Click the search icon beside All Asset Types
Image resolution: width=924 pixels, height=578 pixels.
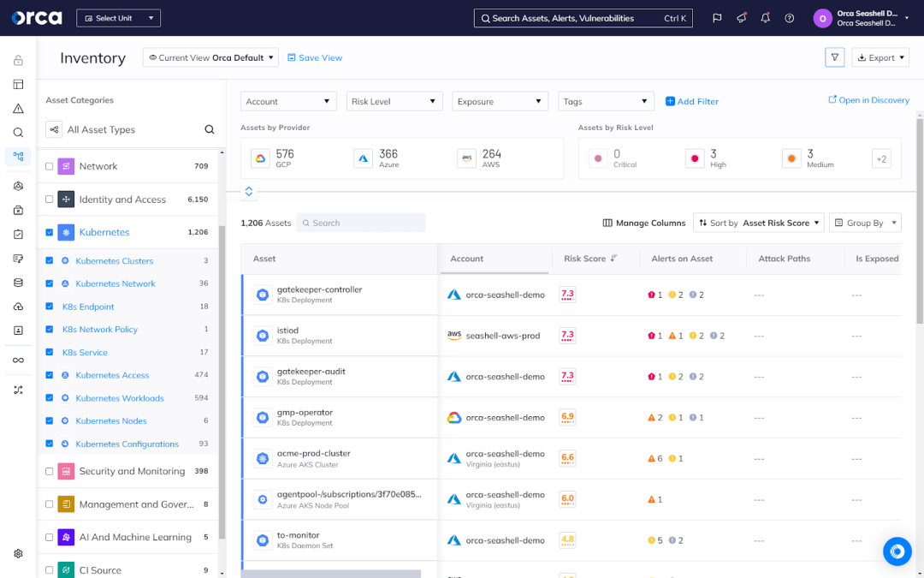[x=210, y=130]
